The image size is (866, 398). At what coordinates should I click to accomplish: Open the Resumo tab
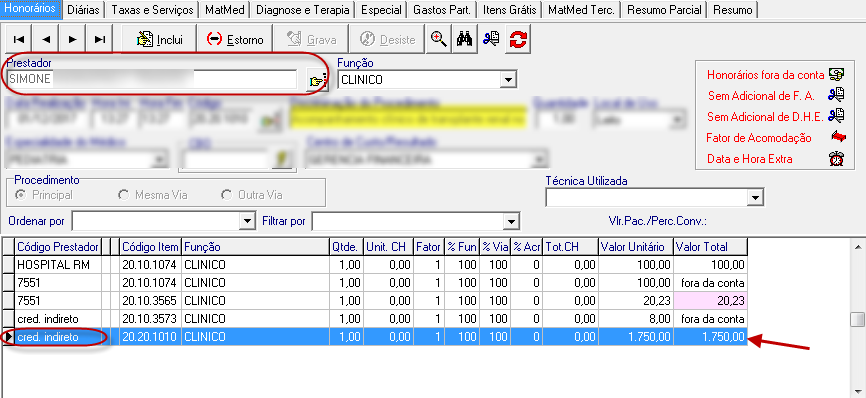coord(732,10)
